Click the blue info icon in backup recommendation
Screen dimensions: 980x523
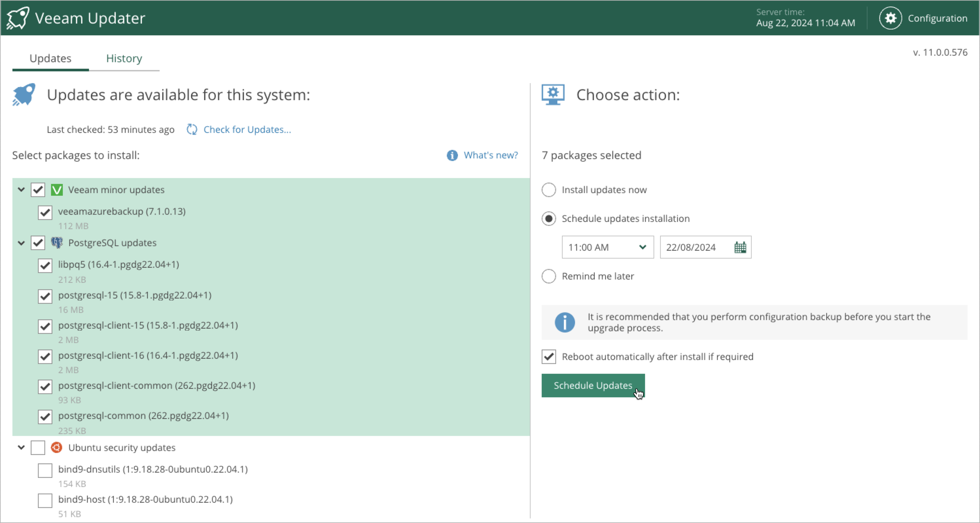pos(565,322)
